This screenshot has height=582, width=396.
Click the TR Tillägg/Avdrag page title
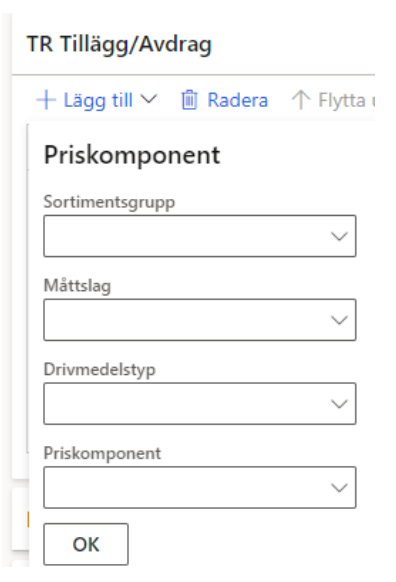[x=119, y=45]
